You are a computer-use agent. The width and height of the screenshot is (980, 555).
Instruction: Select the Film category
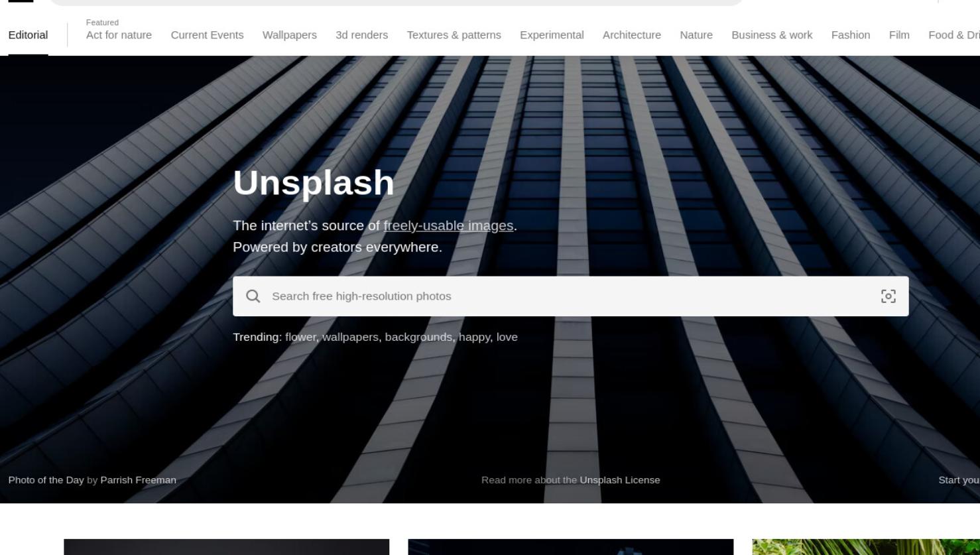(x=899, y=35)
